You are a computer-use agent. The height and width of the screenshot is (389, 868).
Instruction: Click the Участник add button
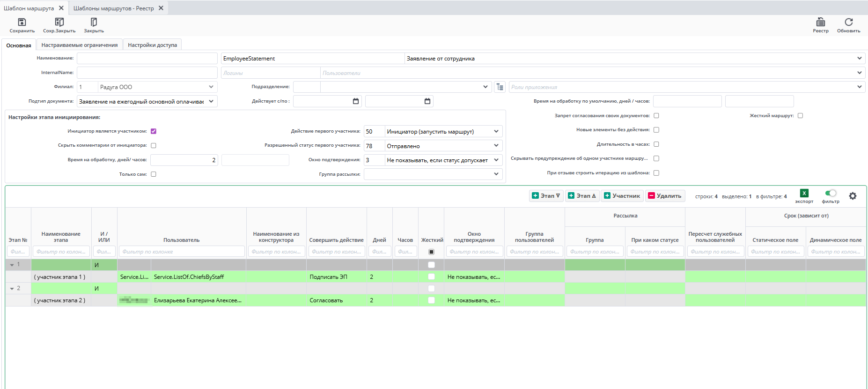[x=621, y=196]
